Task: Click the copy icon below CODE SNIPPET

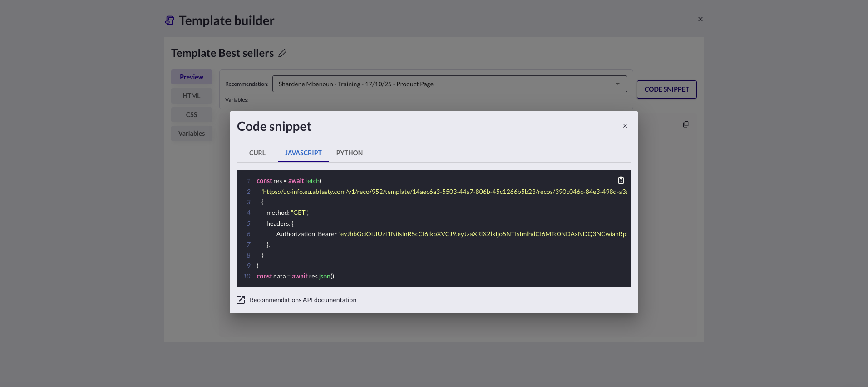Action: pyautogui.click(x=686, y=124)
